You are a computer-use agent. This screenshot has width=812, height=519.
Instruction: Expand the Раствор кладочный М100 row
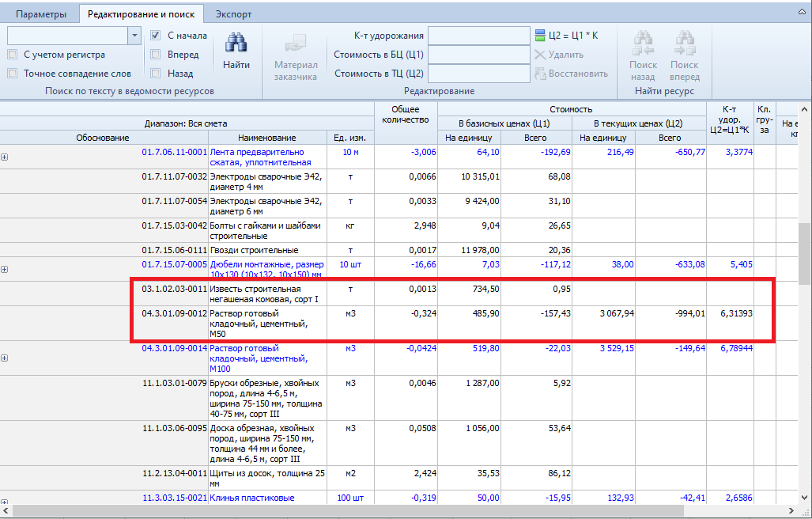(5, 358)
